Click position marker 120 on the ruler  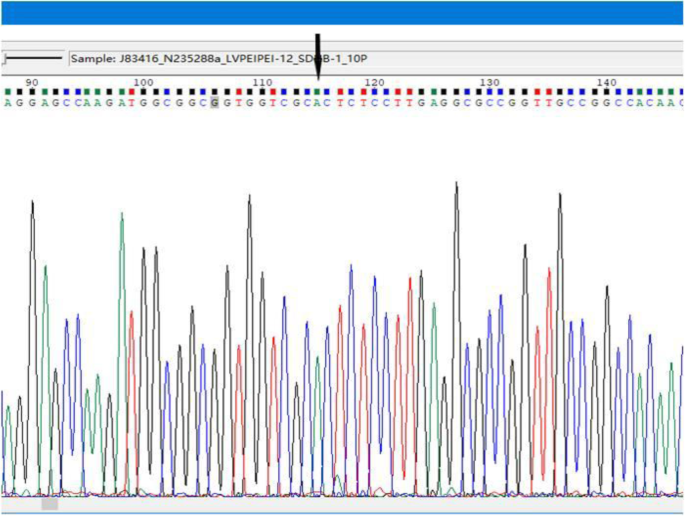[374, 83]
